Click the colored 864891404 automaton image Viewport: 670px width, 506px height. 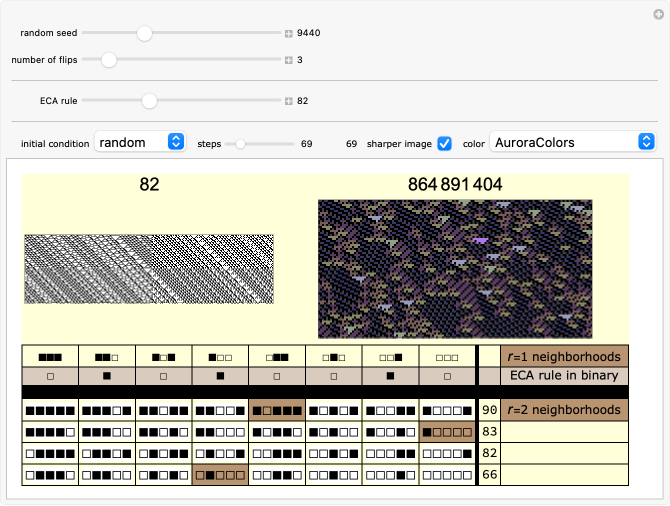(x=455, y=268)
